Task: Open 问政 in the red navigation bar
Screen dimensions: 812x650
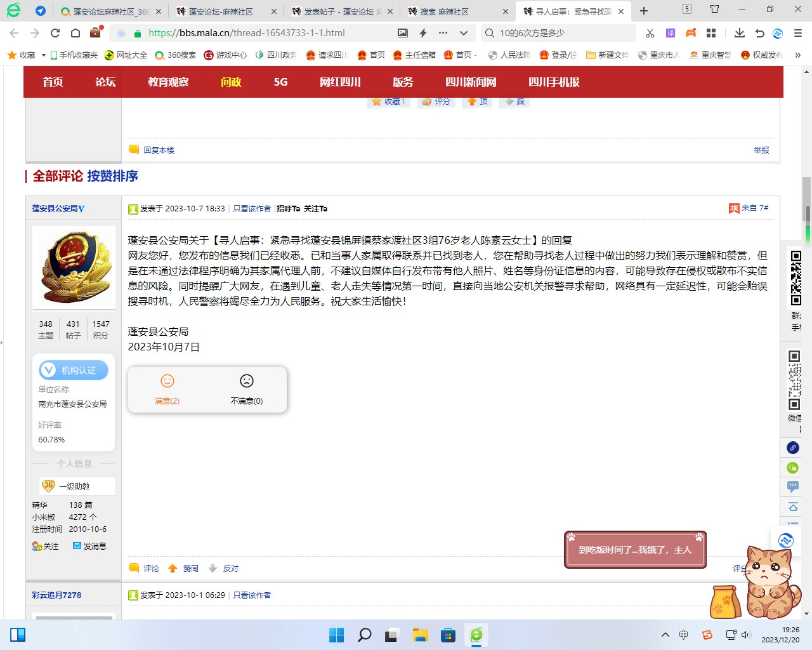Action: [x=231, y=82]
